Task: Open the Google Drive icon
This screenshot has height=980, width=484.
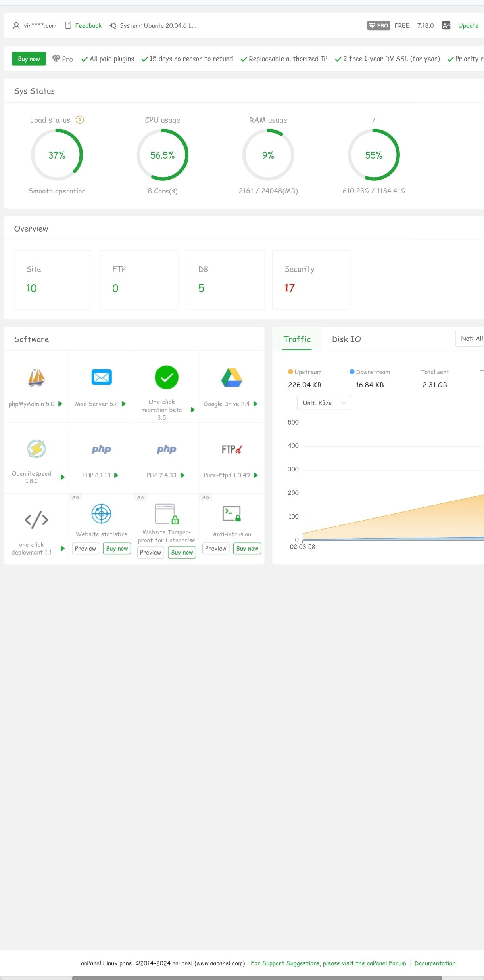Action: [x=232, y=377]
